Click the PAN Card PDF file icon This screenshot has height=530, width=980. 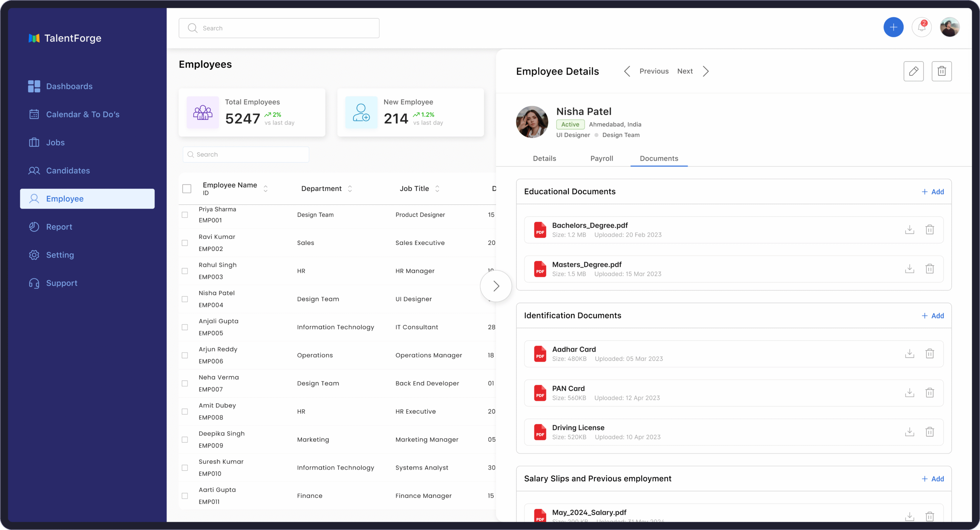pos(540,393)
